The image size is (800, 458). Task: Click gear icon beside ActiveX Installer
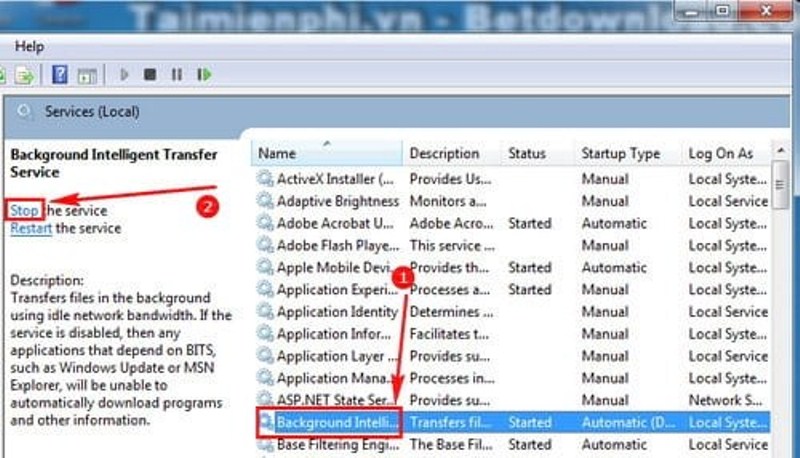point(265,179)
